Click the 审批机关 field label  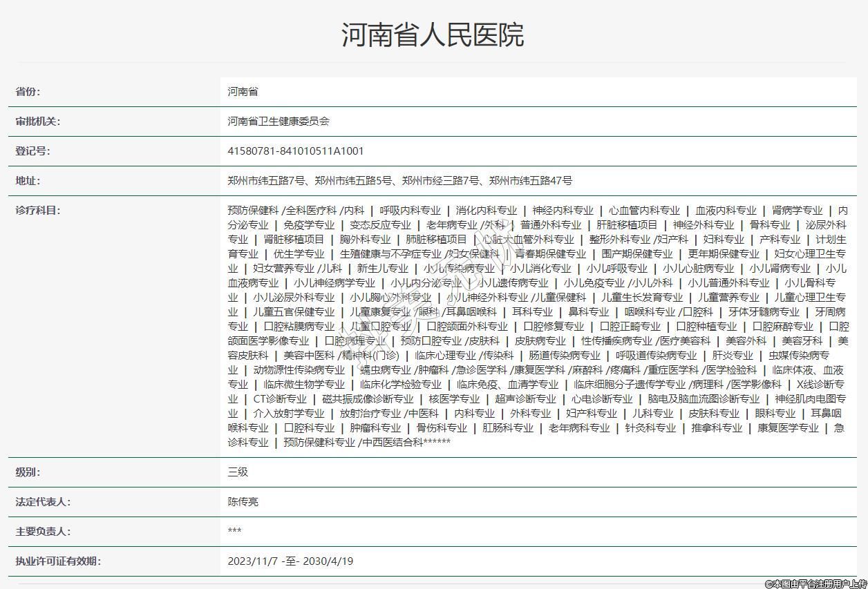tap(38, 122)
